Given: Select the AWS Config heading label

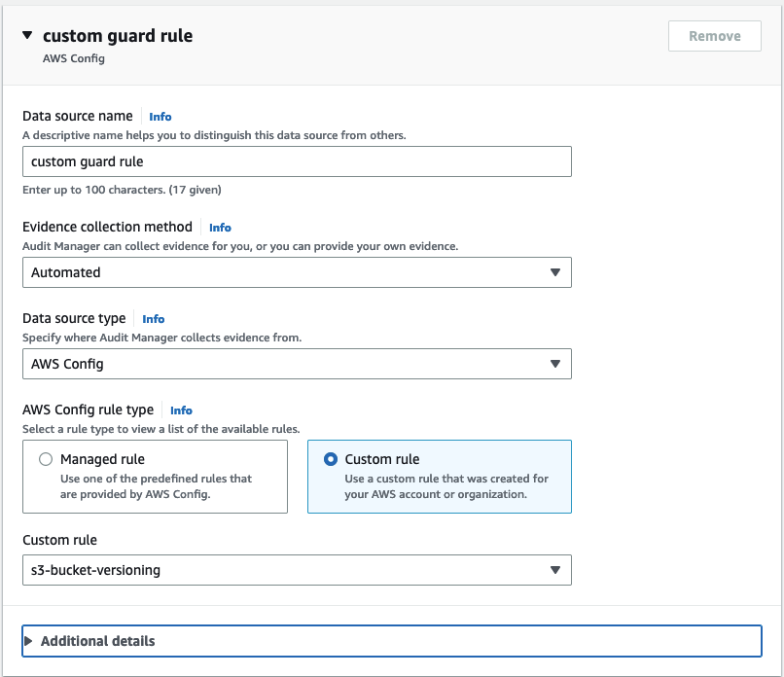Looking at the screenshot, I should 74,58.
